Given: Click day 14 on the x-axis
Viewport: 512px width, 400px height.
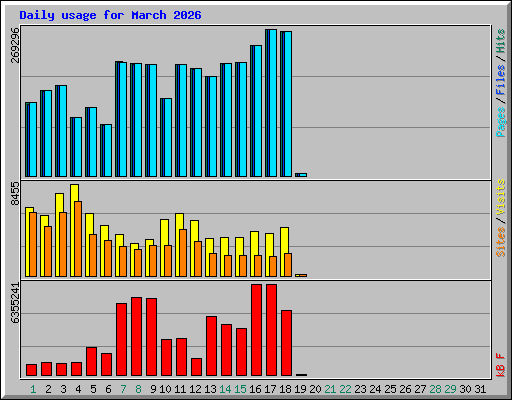Looking at the screenshot, I should click(225, 389).
